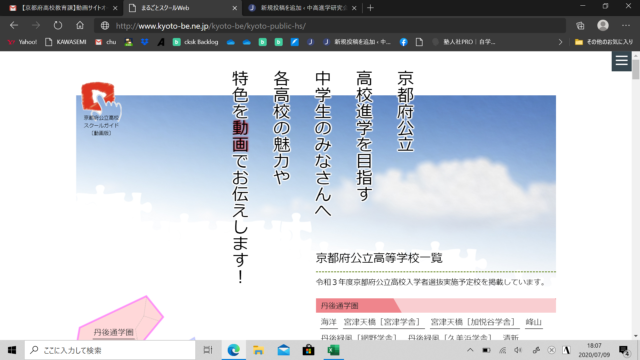Open File Explorer from the taskbar
This screenshot has height=360, width=640.
click(258, 350)
